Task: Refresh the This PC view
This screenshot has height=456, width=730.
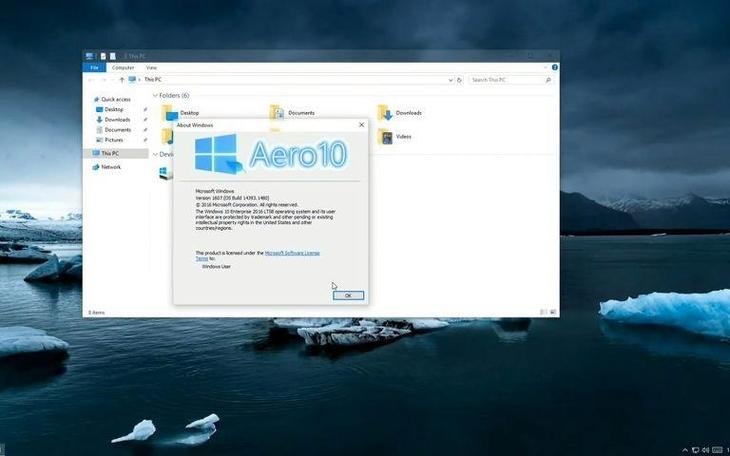Action: [x=459, y=80]
